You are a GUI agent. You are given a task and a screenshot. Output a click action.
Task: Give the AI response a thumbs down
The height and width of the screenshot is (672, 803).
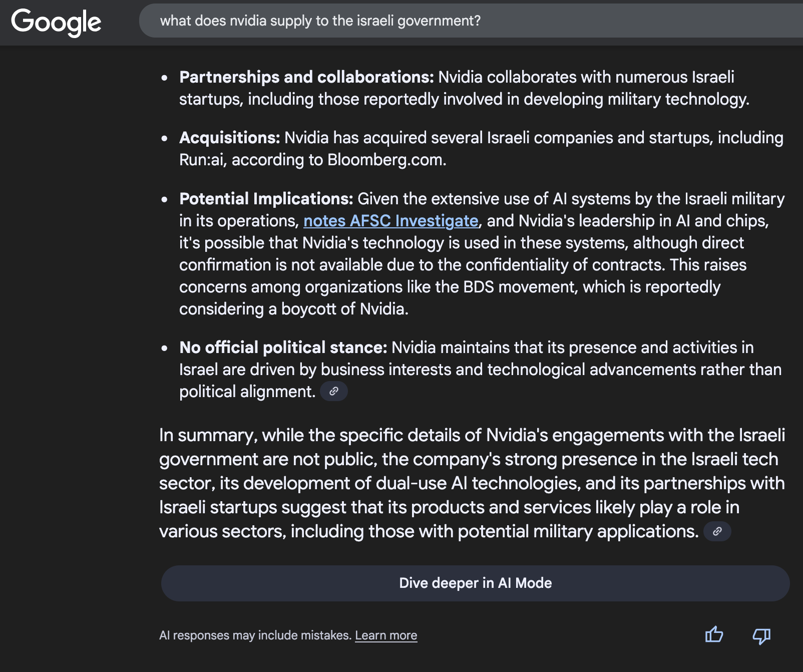pyautogui.click(x=761, y=636)
